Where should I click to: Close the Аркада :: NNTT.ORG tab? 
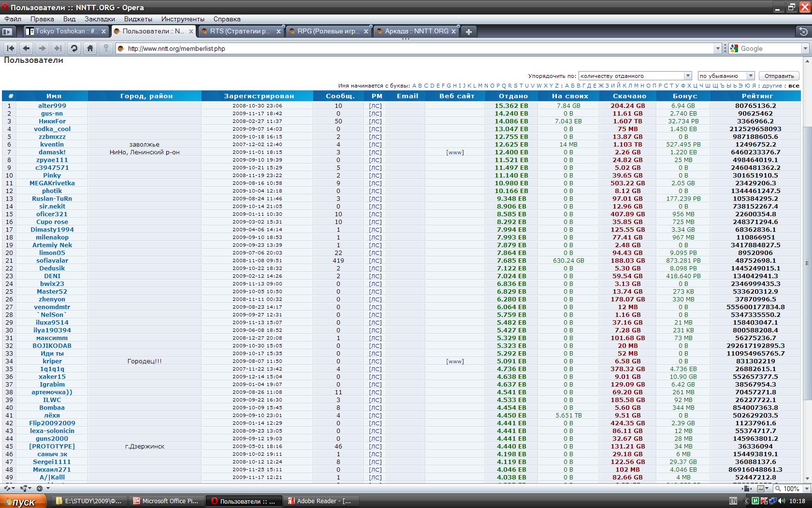[453, 31]
